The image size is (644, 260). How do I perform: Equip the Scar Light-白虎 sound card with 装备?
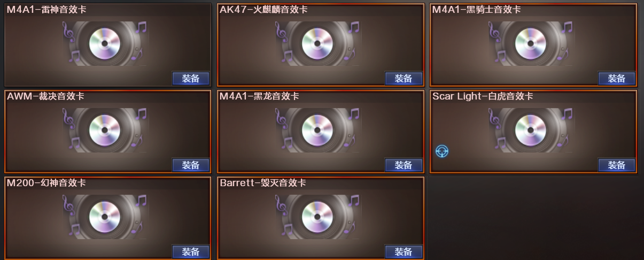[617, 165]
